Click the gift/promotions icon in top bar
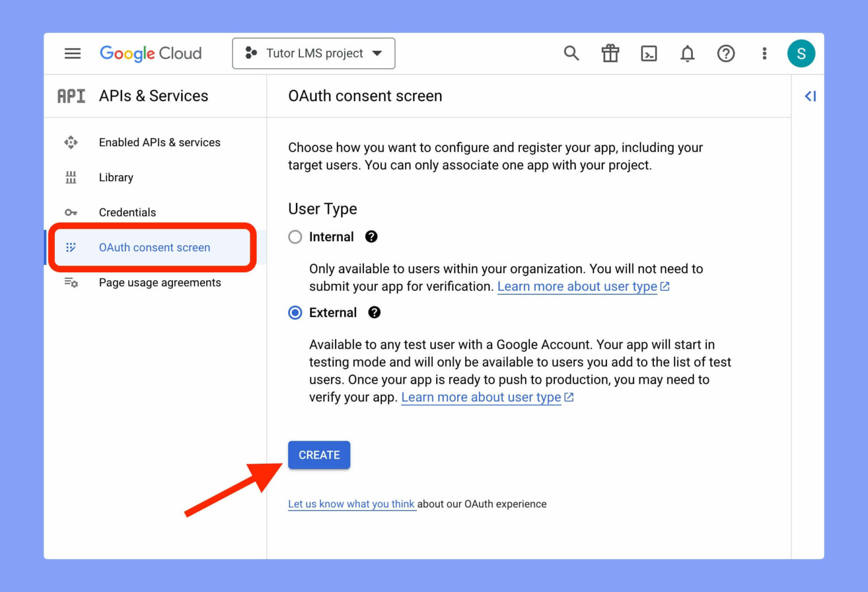The height and width of the screenshot is (592, 868). pos(610,53)
